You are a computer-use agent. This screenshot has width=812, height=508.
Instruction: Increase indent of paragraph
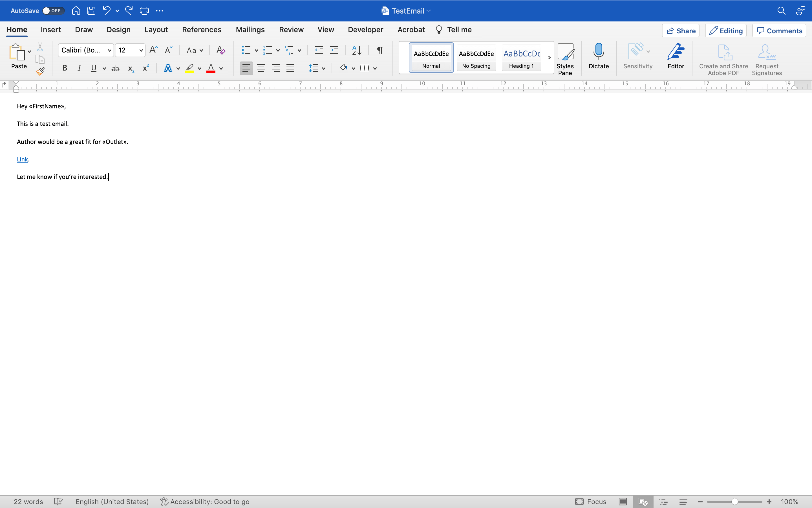334,50
